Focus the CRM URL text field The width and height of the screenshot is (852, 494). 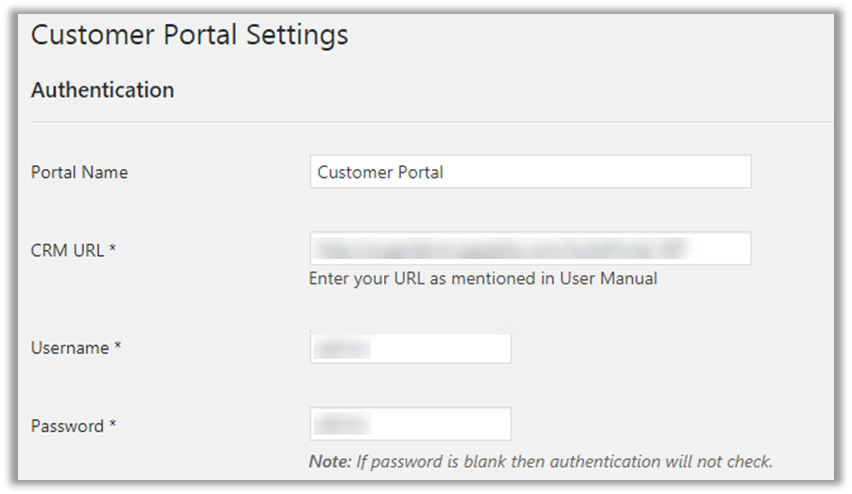pos(530,248)
